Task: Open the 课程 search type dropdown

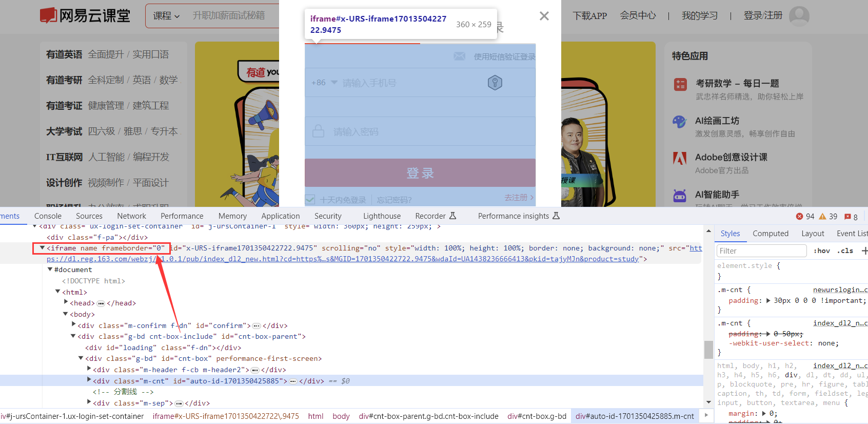Action: pos(166,16)
